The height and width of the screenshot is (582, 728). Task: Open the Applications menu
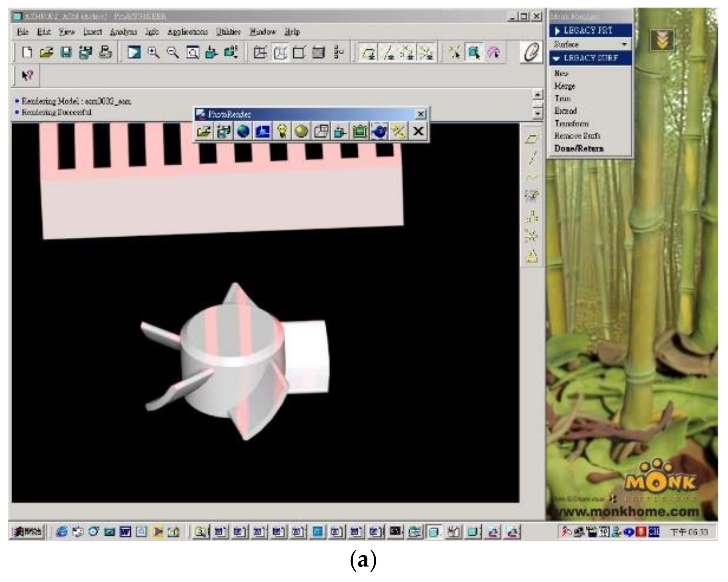coord(188,32)
